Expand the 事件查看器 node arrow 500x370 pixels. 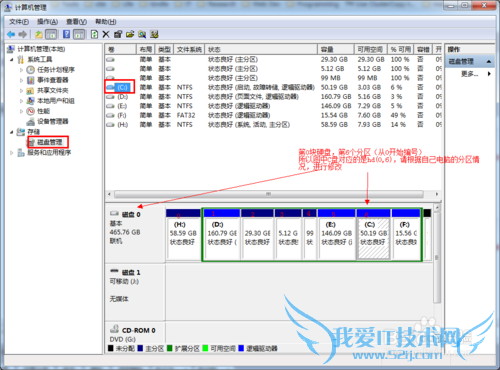[21, 80]
